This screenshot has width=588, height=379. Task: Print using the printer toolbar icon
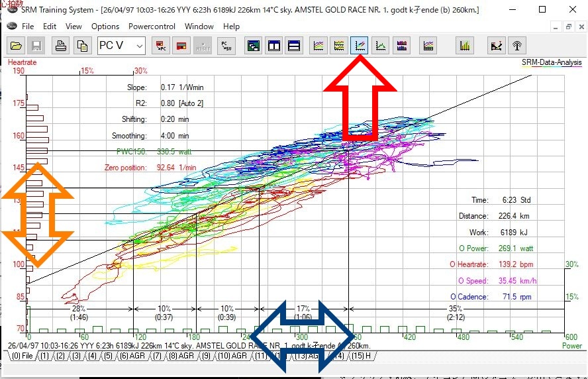[x=61, y=46]
